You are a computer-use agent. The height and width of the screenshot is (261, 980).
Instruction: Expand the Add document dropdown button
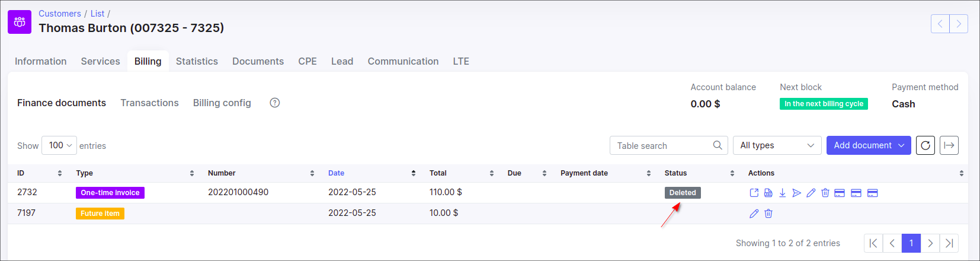point(868,145)
